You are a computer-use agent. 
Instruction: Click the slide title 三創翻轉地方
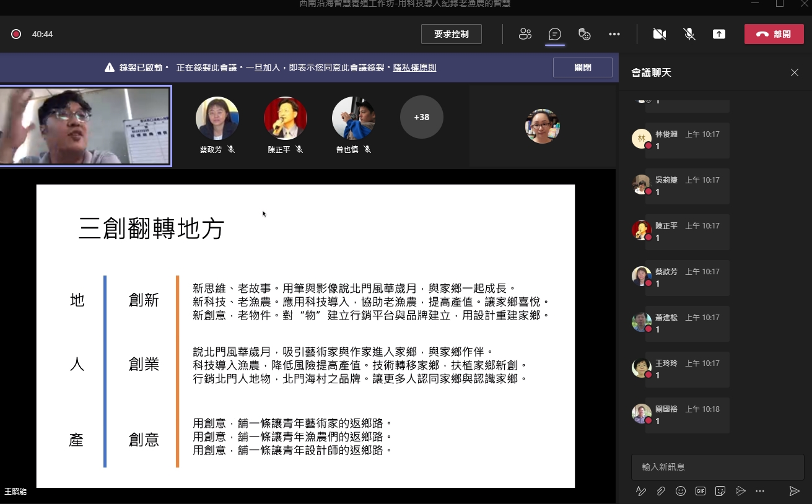click(x=151, y=228)
